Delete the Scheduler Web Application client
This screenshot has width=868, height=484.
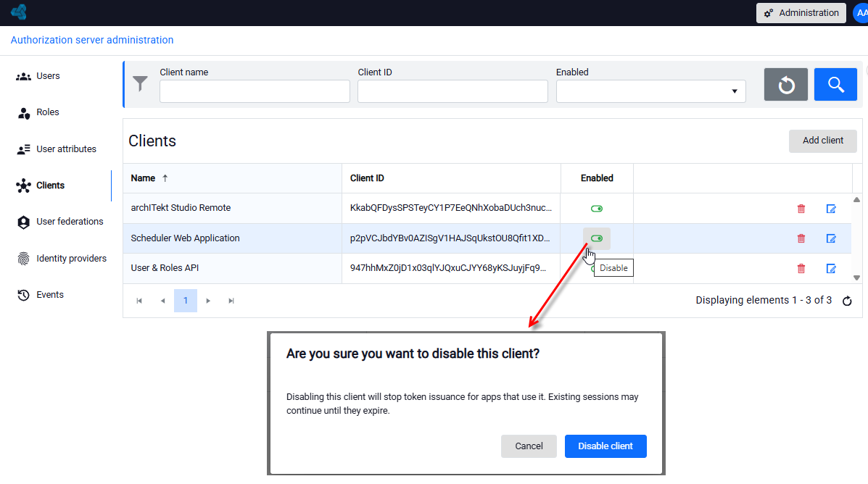tap(801, 238)
